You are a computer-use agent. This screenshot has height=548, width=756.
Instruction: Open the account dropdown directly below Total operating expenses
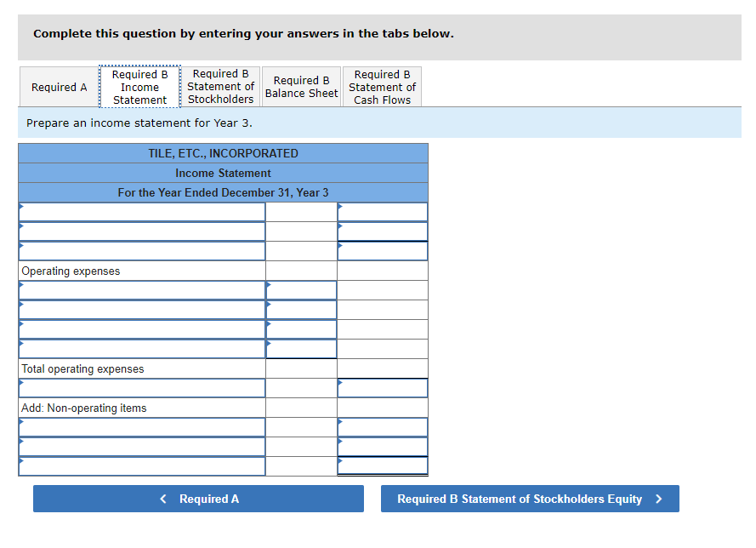(142, 388)
